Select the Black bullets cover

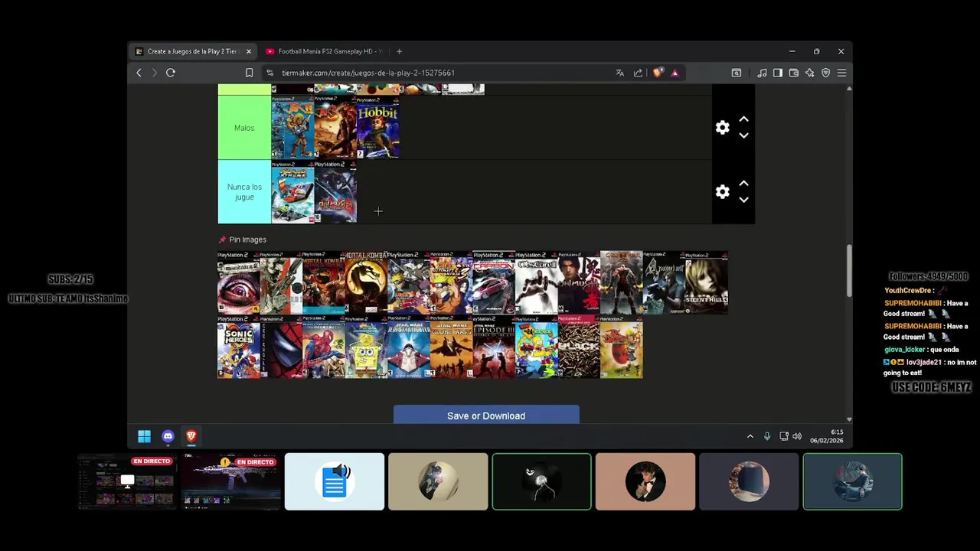pyautogui.click(x=579, y=347)
